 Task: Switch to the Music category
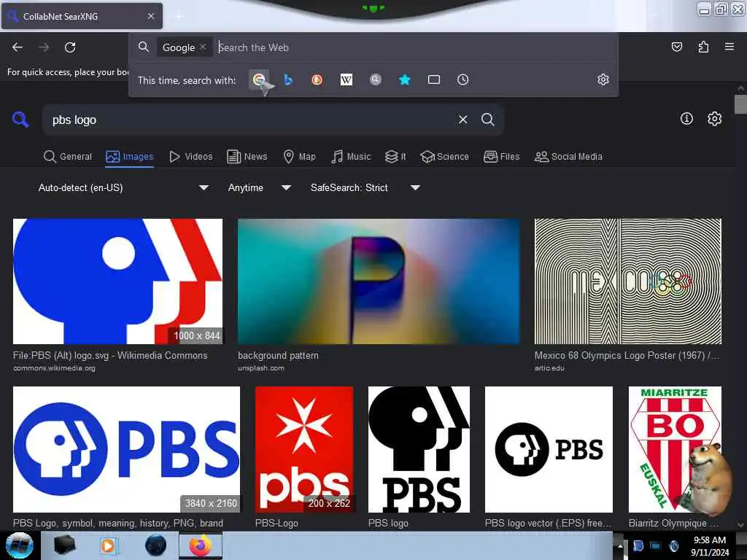351,156
